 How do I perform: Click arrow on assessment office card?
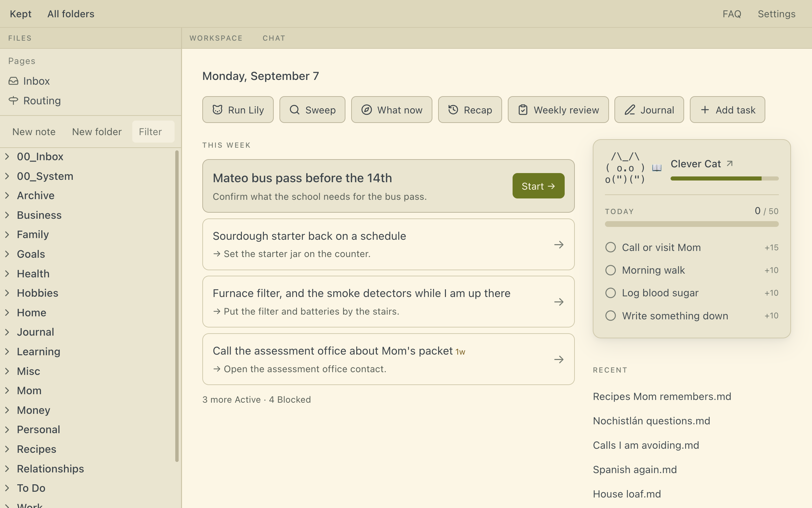click(x=559, y=359)
